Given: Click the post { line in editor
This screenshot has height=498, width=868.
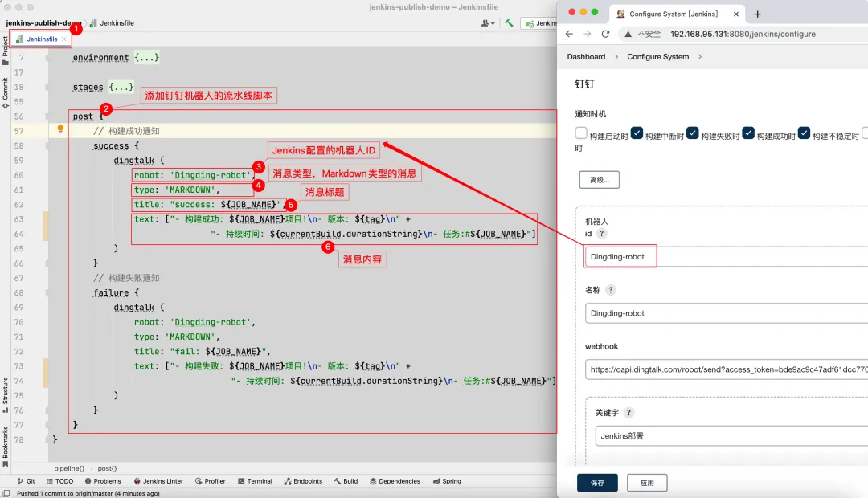Looking at the screenshot, I should click(88, 116).
